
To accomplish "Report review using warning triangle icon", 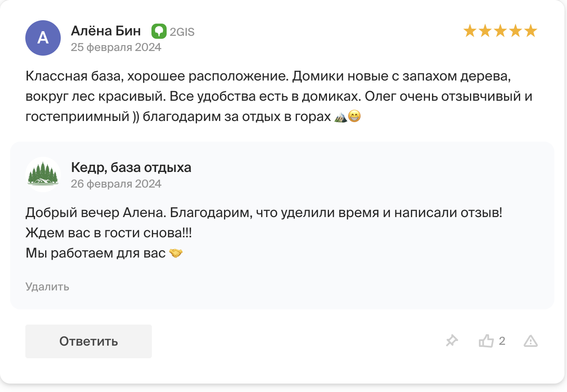I will tap(531, 341).
